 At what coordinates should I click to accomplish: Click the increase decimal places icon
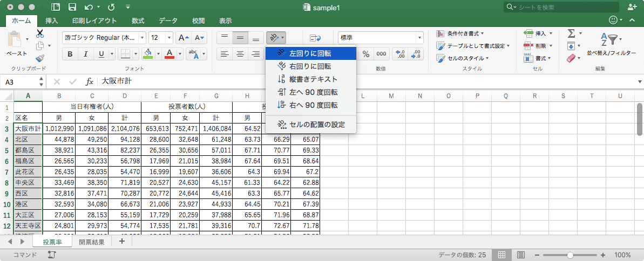pos(399,54)
